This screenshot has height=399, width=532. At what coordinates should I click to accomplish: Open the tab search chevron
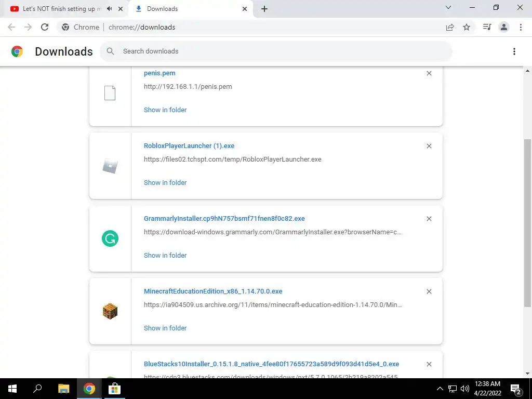(448, 7)
